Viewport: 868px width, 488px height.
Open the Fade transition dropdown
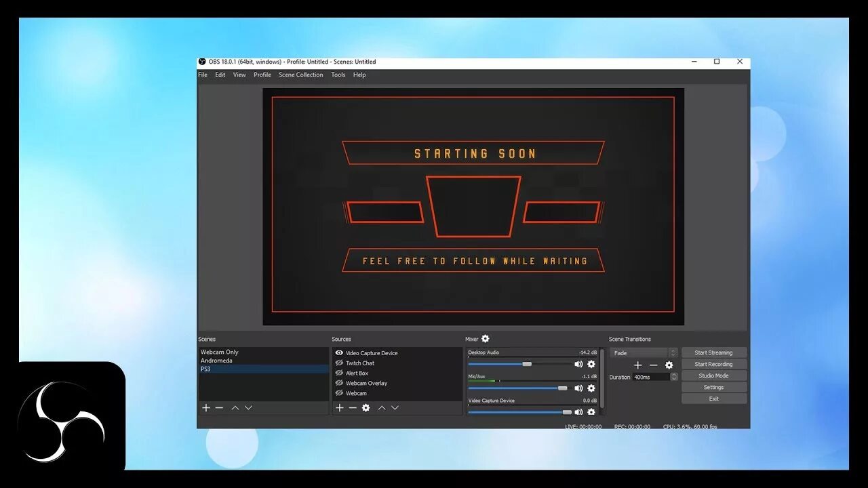click(644, 353)
